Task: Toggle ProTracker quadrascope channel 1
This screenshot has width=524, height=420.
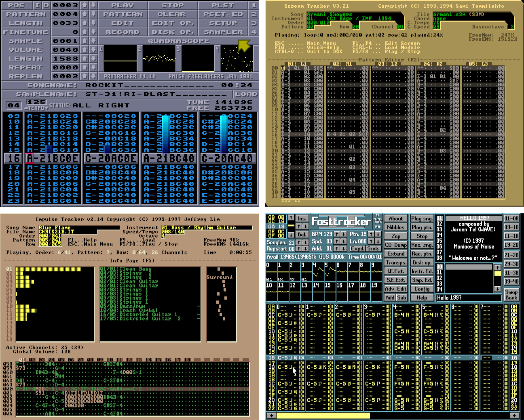Action: [120, 59]
